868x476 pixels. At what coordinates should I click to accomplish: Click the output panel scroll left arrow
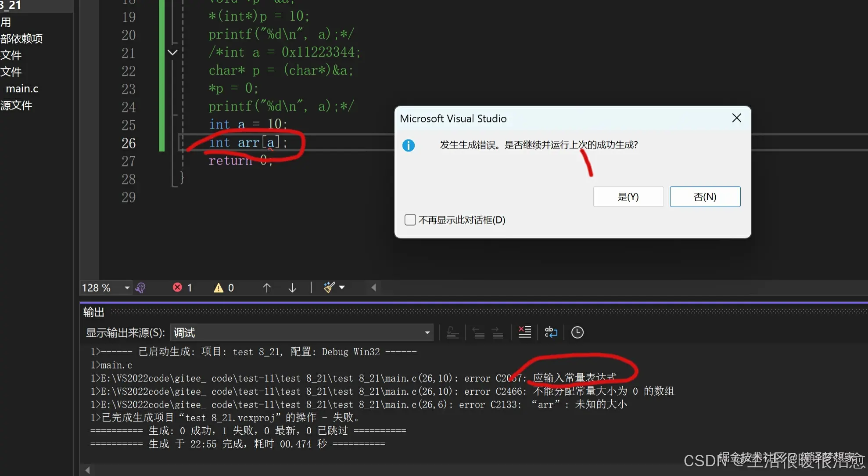88,470
